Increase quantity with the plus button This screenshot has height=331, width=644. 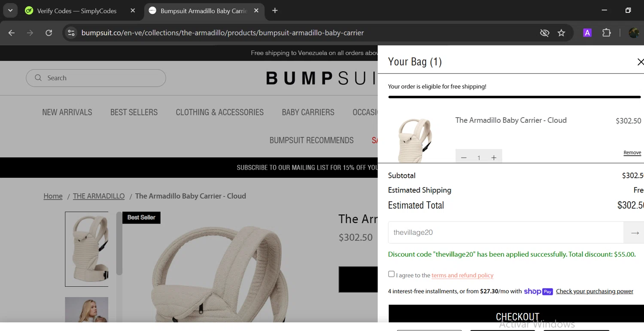pyautogui.click(x=494, y=158)
